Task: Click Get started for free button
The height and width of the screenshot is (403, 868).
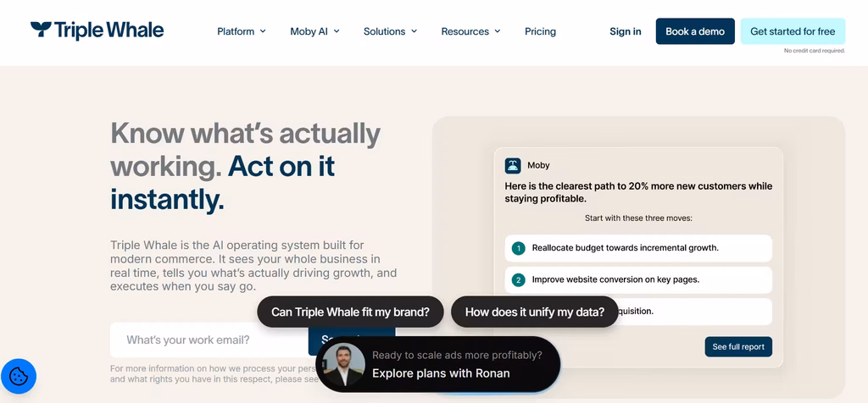Action: [x=793, y=31]
